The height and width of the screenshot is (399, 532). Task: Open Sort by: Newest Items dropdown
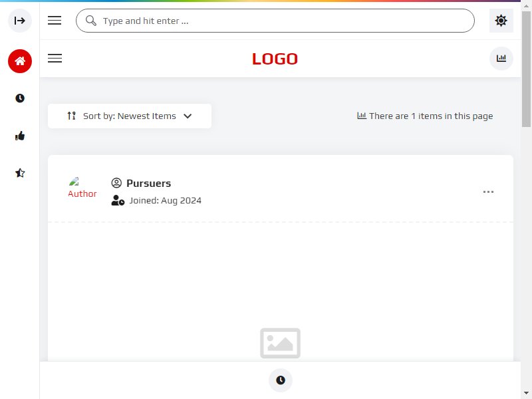click(x=130, y=116)
